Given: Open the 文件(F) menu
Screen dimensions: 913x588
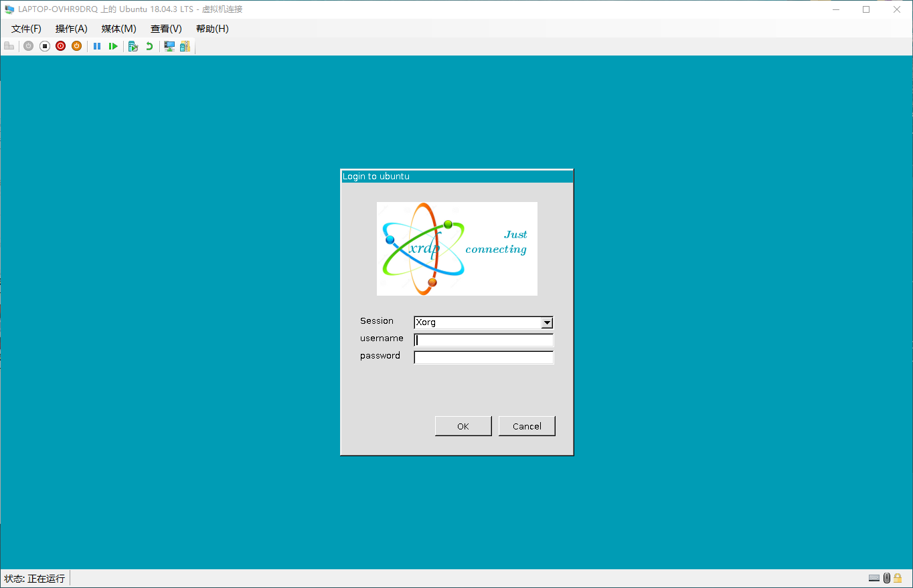Looking at the screenshot, I should (x=26, y=29).
